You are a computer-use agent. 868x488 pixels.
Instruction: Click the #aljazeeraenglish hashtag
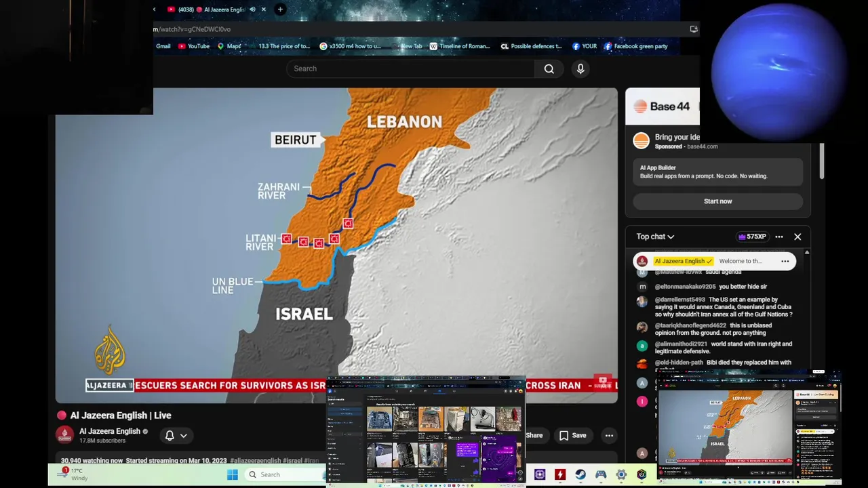point(255,461)
